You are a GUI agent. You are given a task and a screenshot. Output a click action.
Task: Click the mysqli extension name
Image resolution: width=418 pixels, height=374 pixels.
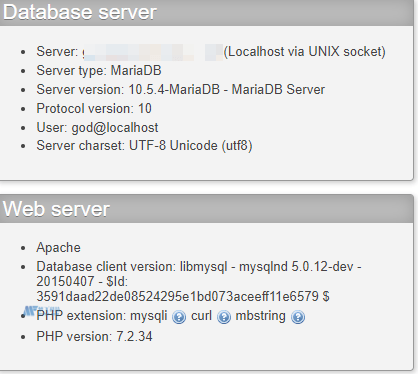[x=148, y=316]
